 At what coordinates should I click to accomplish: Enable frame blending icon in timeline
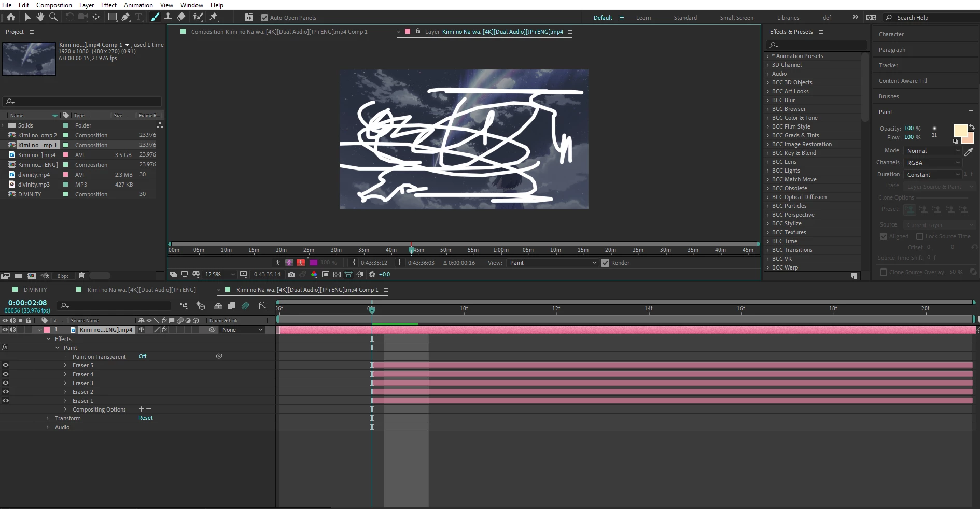232,306
